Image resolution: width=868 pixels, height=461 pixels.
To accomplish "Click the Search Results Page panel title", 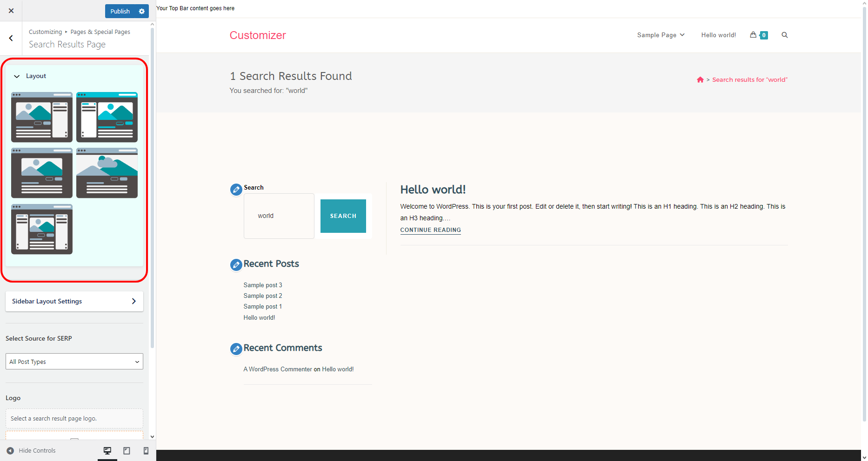I will click(67, 44).
